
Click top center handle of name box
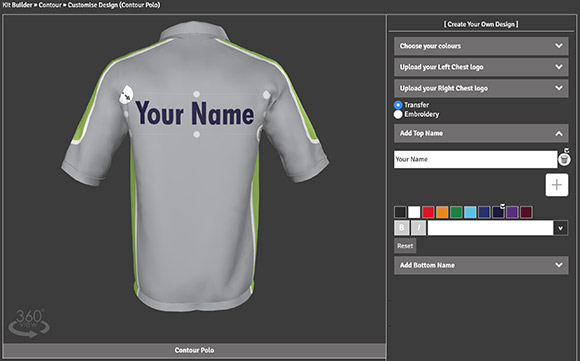pos(196,94)
